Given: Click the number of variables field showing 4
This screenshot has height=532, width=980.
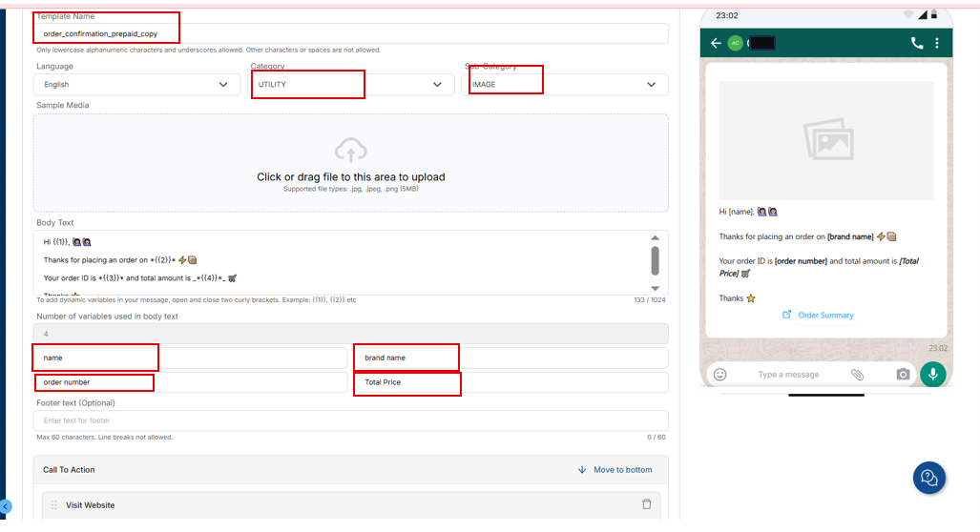Looking at the screenshot, I should tap(351, 334).
